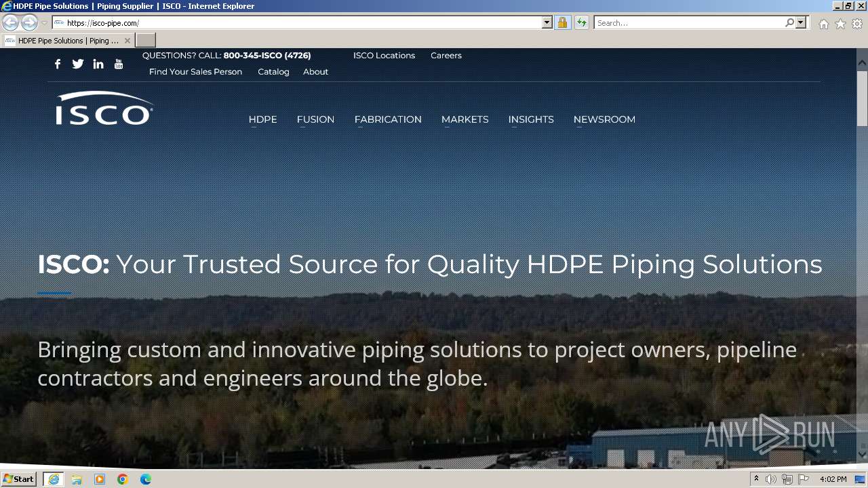This screenshot has height=488, width=868.
Task: Click Internet Explorer taskbar icon
Action: pos(54,479)
